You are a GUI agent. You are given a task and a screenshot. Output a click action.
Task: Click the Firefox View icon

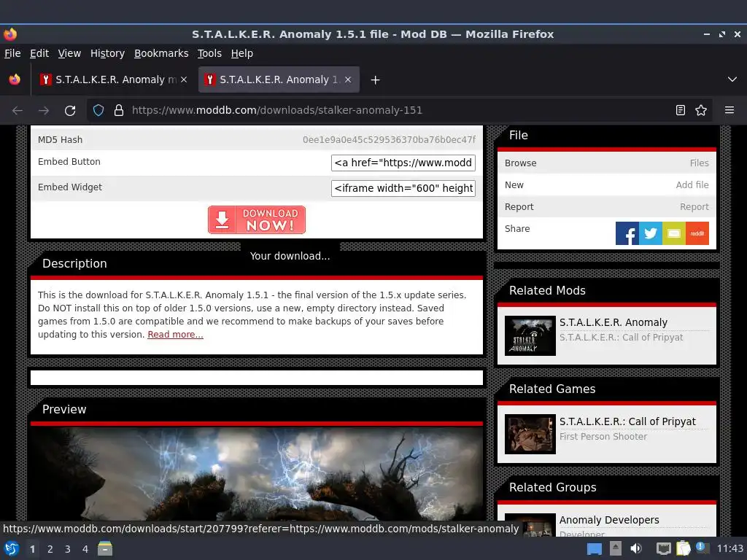click(x=15, y=79)
